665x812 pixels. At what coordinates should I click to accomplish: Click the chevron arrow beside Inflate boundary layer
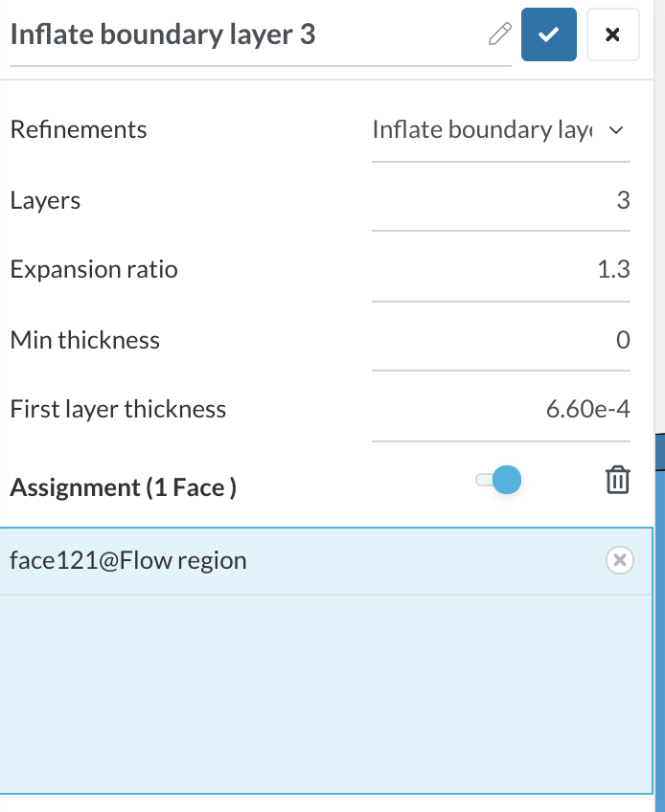coord(616,130)
